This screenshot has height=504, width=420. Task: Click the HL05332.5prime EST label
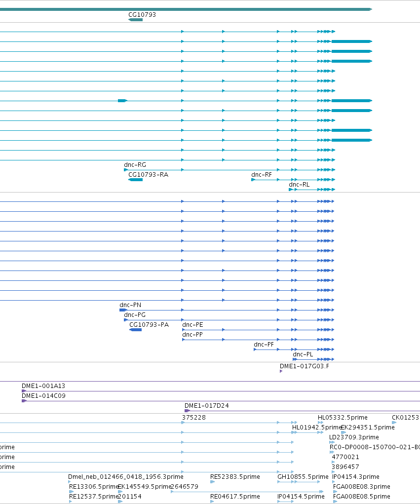343,418
